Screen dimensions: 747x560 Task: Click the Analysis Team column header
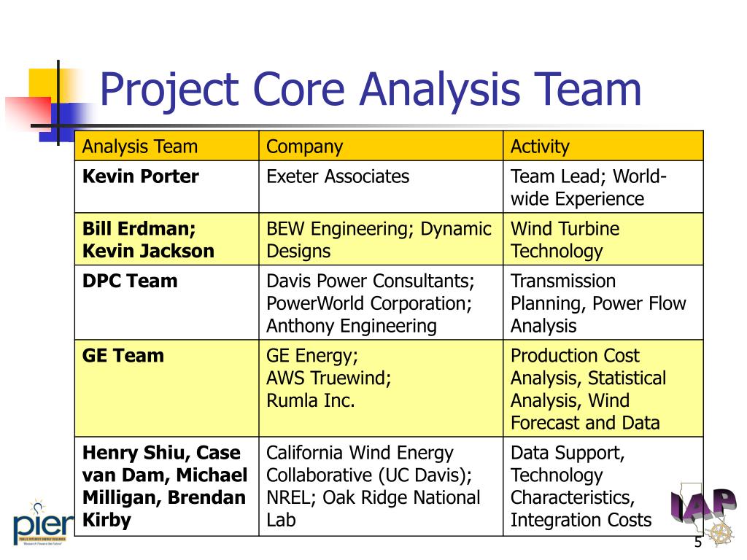pos(167,146)
